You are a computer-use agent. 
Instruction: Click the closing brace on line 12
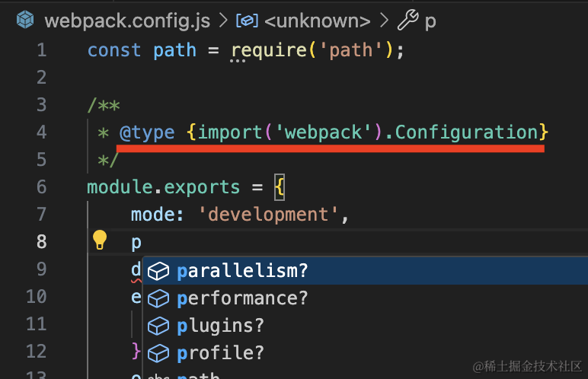(x=136, y=352)
